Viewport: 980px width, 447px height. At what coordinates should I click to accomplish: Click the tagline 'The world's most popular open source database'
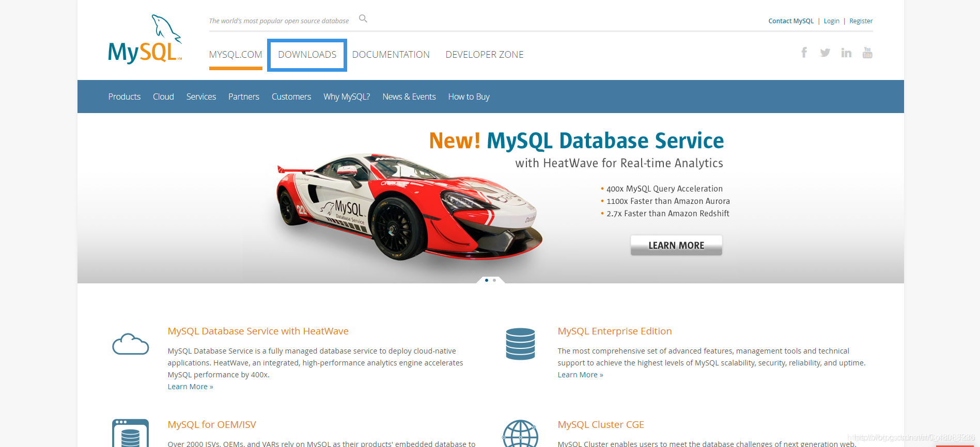pos(279,21)
